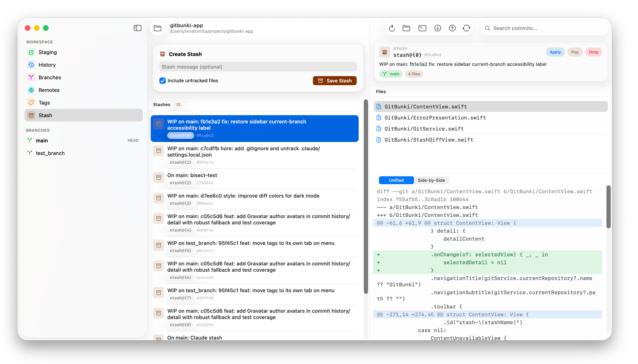Click the diff pane scrollbar

click(x=608, y=207)
